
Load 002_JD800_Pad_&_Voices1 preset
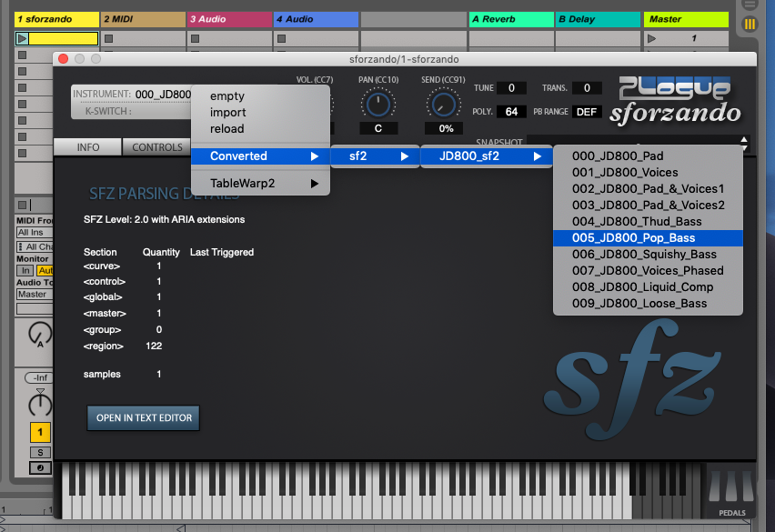pyautogui.click(x=648, y=188)
